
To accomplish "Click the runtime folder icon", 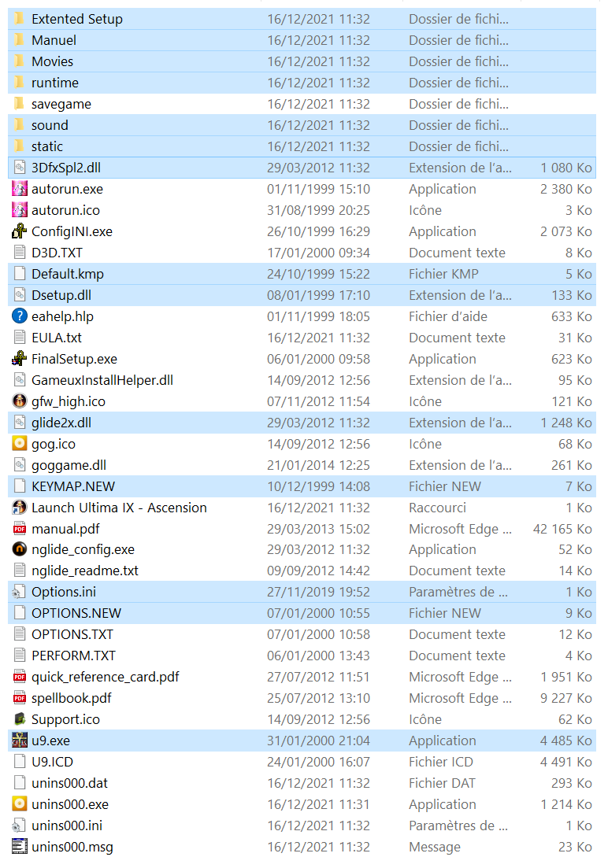I will click(x=20, y=83).
